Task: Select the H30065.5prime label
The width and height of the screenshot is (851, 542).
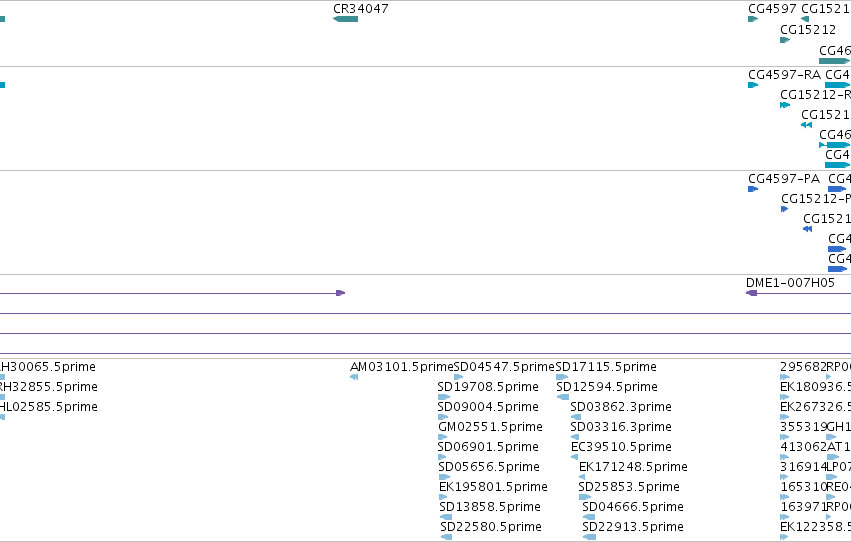Action: 48,367
